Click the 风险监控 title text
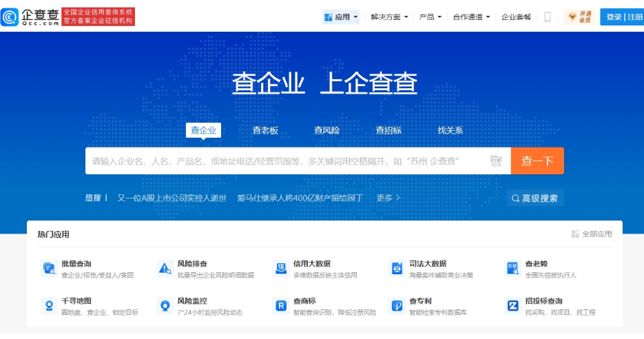Image resolution: width=644 pixels, height=339 pixels. point(192,301)
